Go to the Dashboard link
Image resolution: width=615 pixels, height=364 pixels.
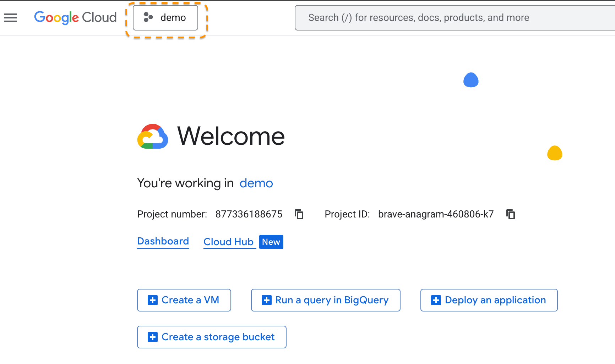[163, 241]
